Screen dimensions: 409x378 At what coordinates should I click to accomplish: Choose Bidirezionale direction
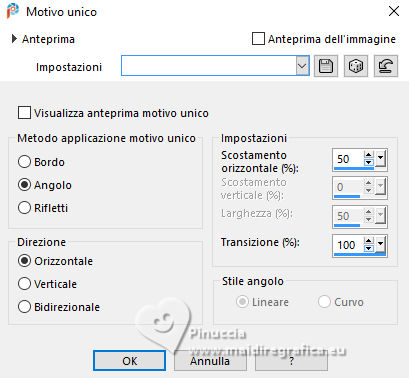pos(24,307)
